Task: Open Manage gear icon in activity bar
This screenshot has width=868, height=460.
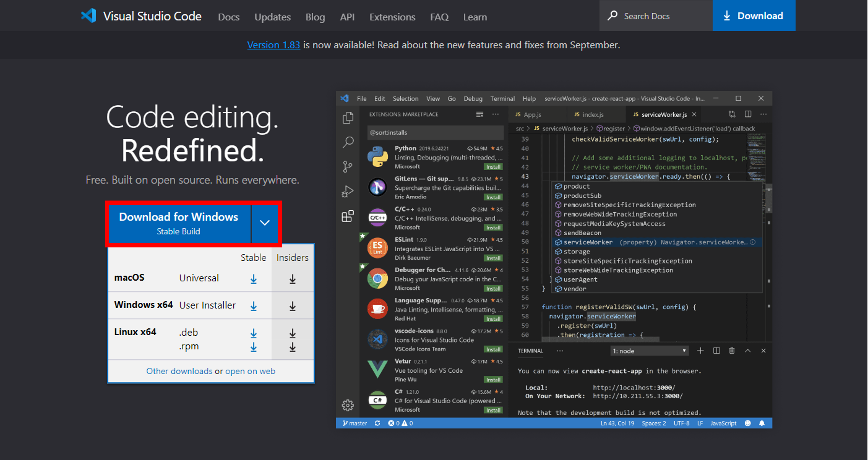Action: [348, 405]
